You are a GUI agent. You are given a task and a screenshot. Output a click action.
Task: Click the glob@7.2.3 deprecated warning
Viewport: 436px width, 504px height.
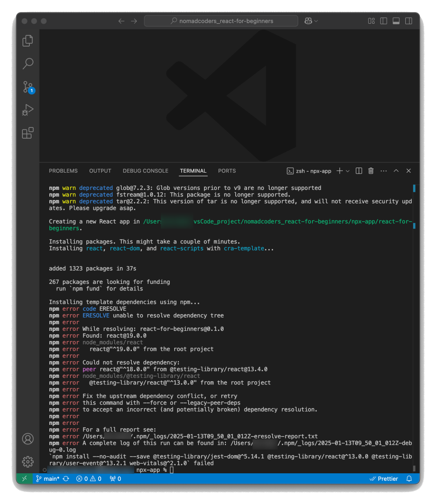click(185, 188)
